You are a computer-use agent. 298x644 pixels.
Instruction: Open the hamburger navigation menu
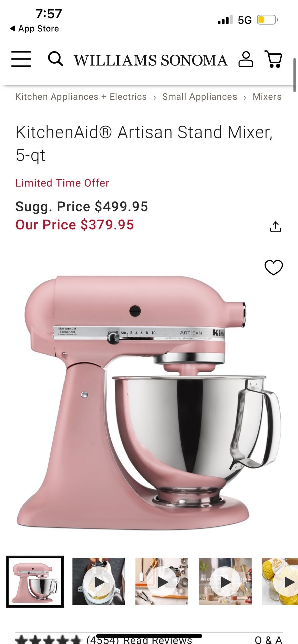pyautogui.click(x=21, y=59)
